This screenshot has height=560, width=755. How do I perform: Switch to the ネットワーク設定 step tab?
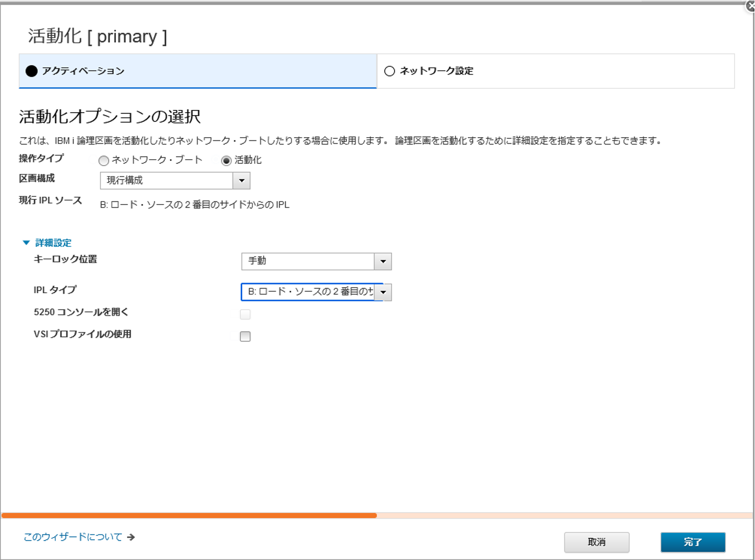tap(556, 71)
